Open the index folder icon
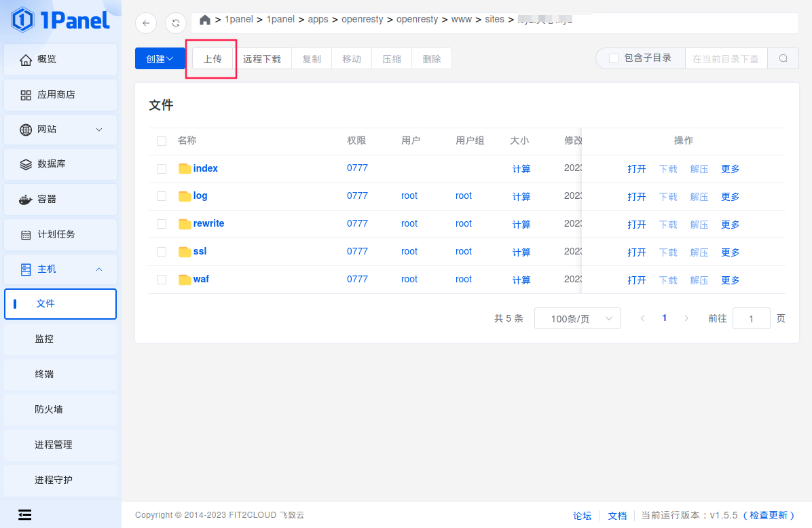The image size is (812, 528). click(185, 168)
